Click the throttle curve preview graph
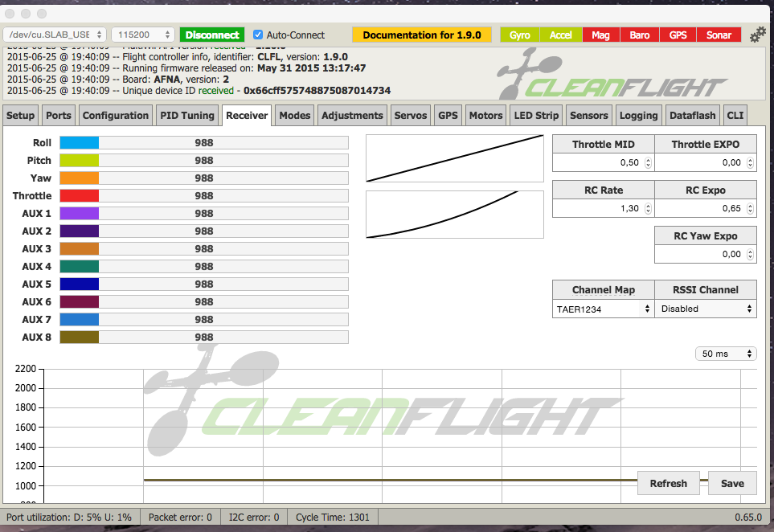The height and width of the screenshot is (532, 774). point(455,158)
